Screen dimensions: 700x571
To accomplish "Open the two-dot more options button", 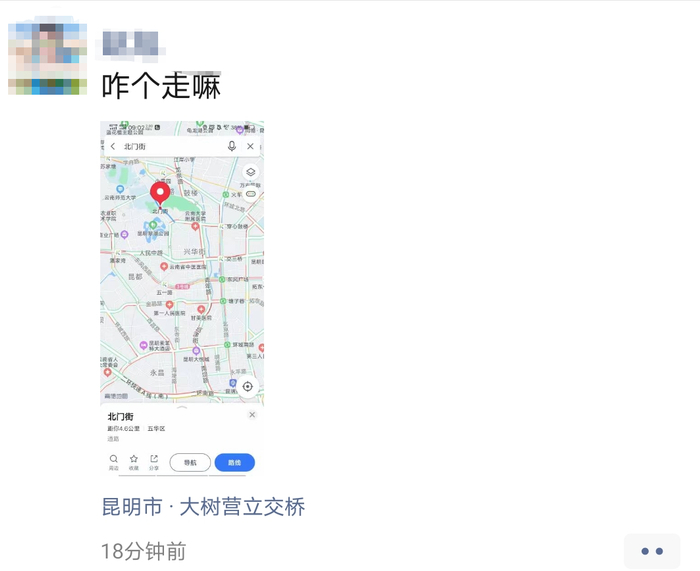I will click(652, 551).
